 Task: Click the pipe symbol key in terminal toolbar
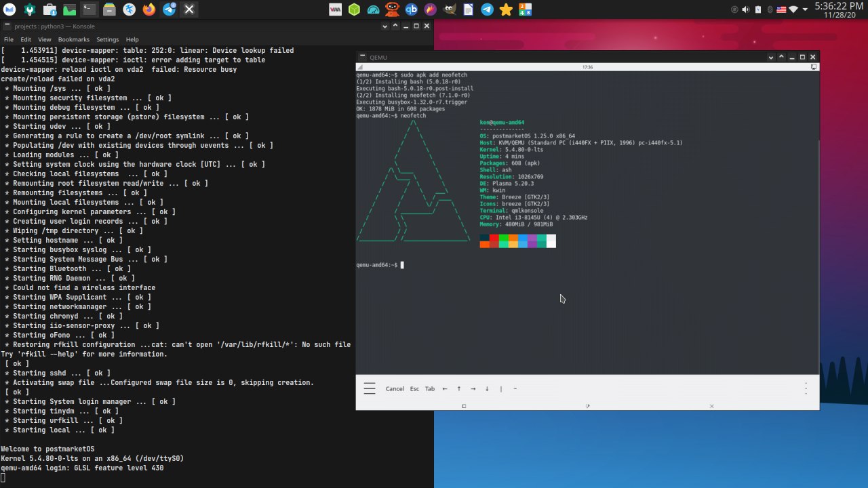pyautogui.click(x=501, y=389)
